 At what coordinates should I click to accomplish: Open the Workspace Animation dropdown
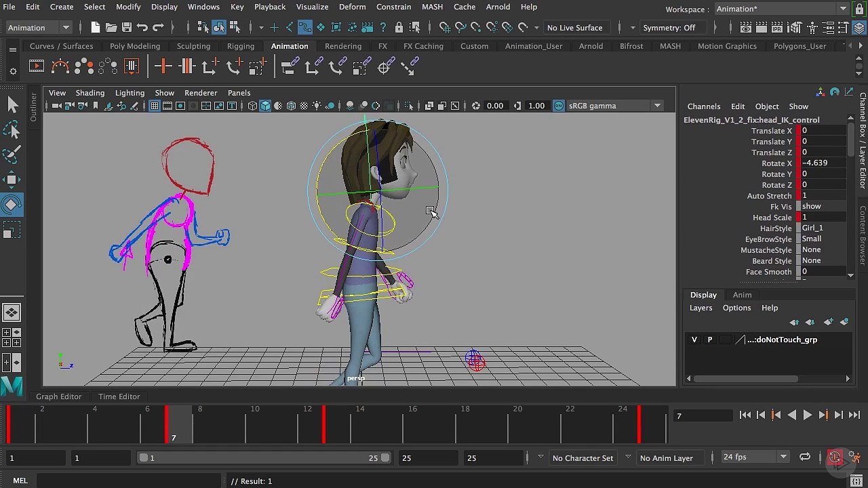click(x=783, y=9)
